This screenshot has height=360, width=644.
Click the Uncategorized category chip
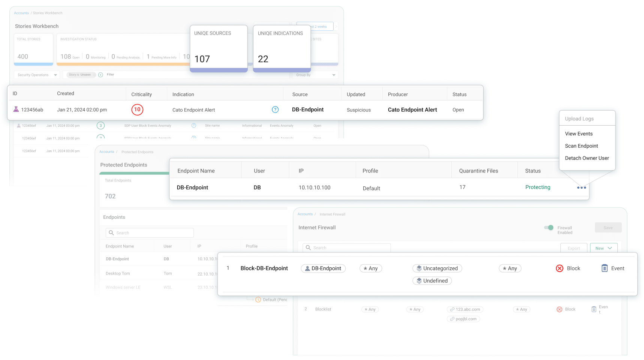click(x=437, y=268)
